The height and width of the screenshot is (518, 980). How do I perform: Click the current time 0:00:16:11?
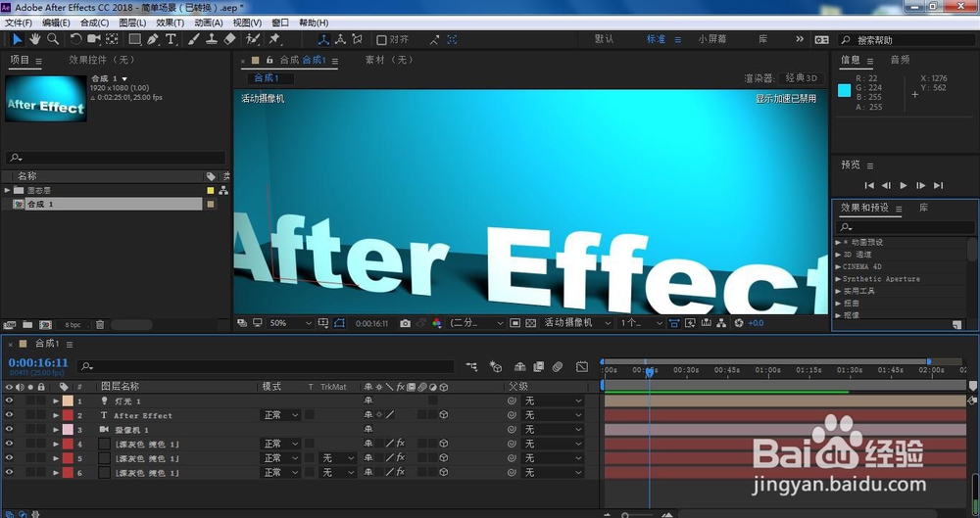point(38,362)
